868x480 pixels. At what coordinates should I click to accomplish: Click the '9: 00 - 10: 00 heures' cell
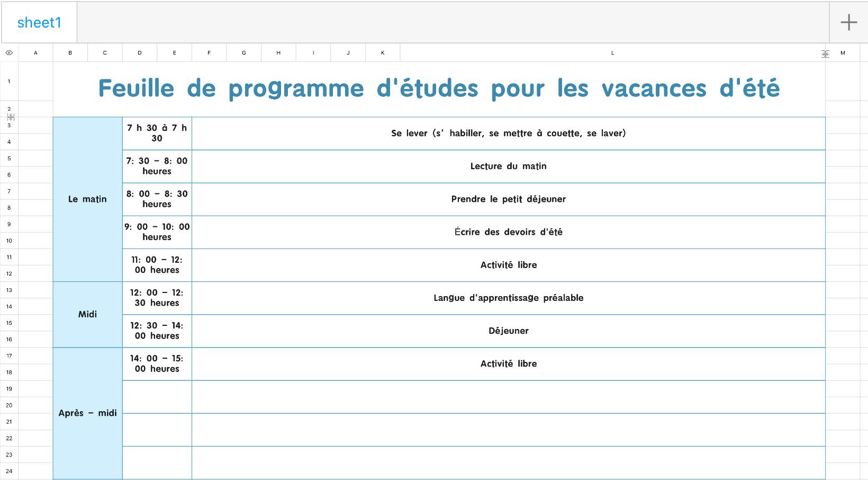click(x=157, y=232)
